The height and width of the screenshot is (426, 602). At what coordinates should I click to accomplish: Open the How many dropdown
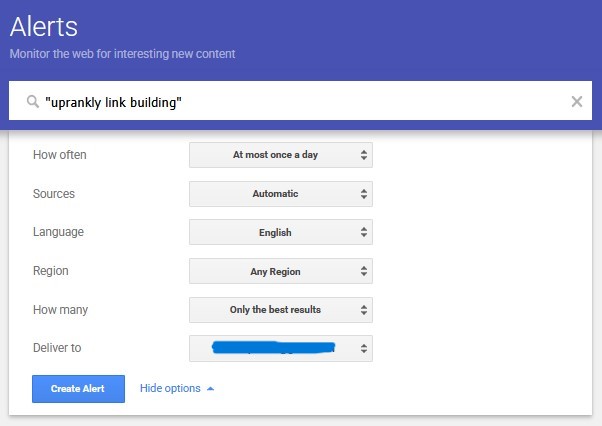[x=281, y=310]
